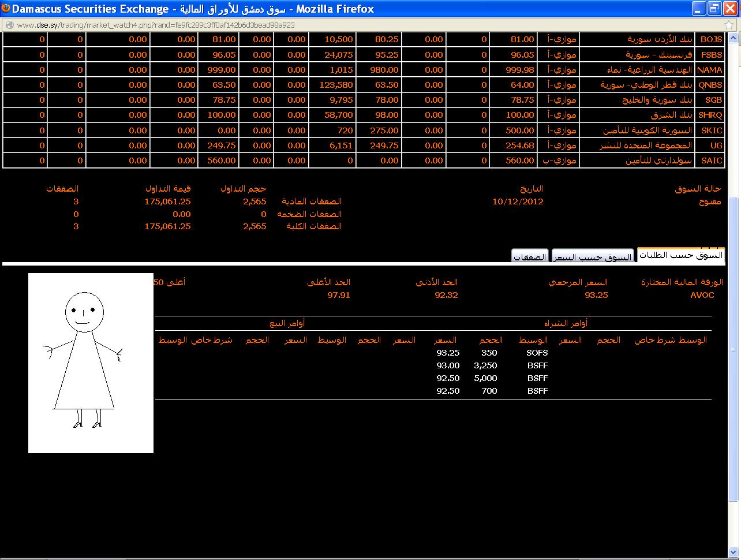Click the selected security AVOC
This screenshot has height=560, width=741.
(x=702, y=295)
